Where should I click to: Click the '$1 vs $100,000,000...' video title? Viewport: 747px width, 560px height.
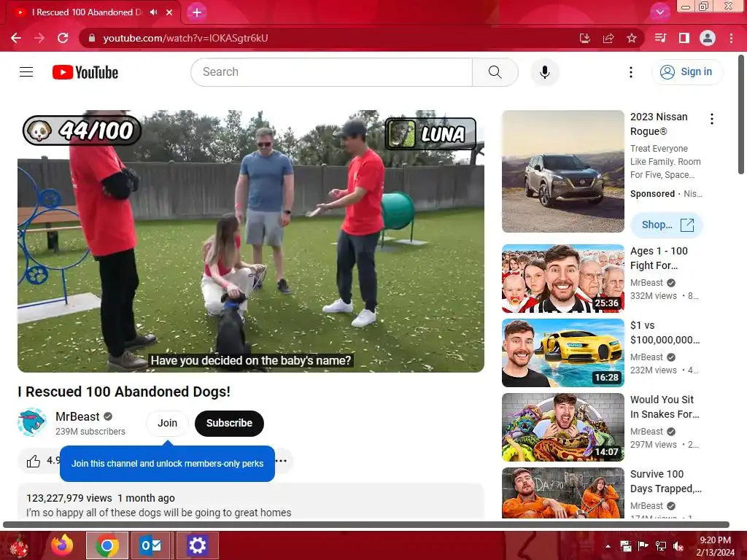665,332
